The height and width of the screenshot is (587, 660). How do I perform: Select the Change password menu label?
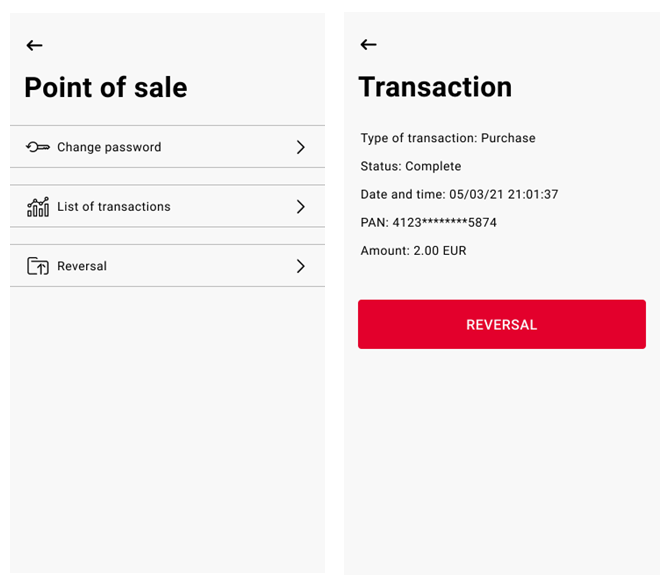(109, 147)
